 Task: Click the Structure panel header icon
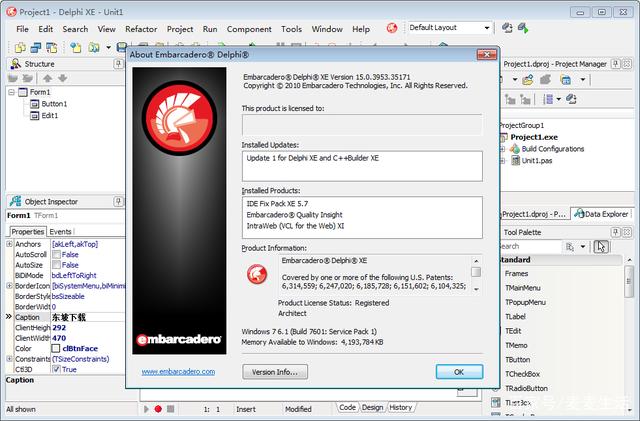pos(16,64)
